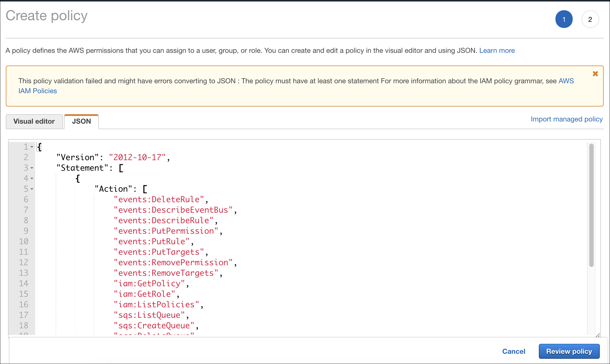Collapse the Statement array fold arrow on line 3
610x364 pixels.
tap(32, 168)
